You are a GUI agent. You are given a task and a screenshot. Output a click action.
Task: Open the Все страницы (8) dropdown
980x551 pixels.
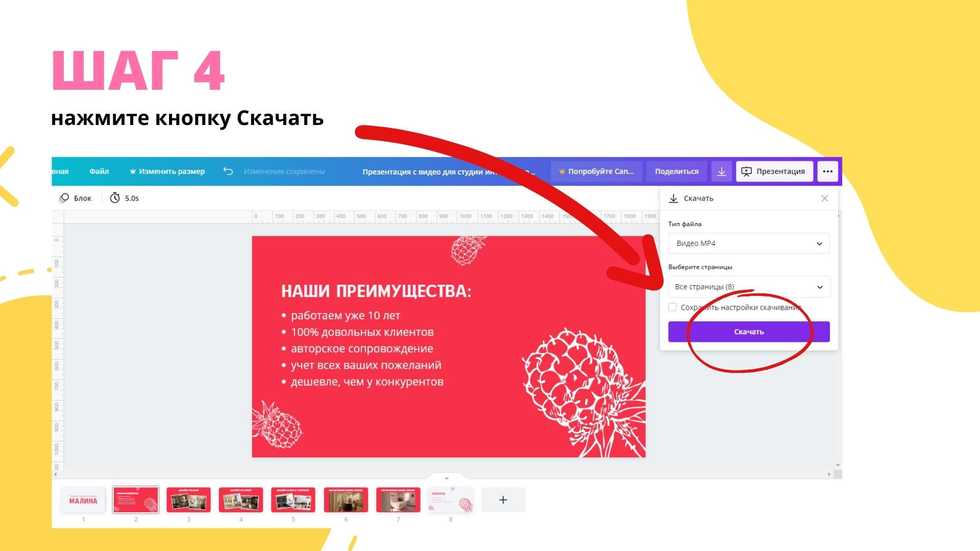[x=749, y=287]
